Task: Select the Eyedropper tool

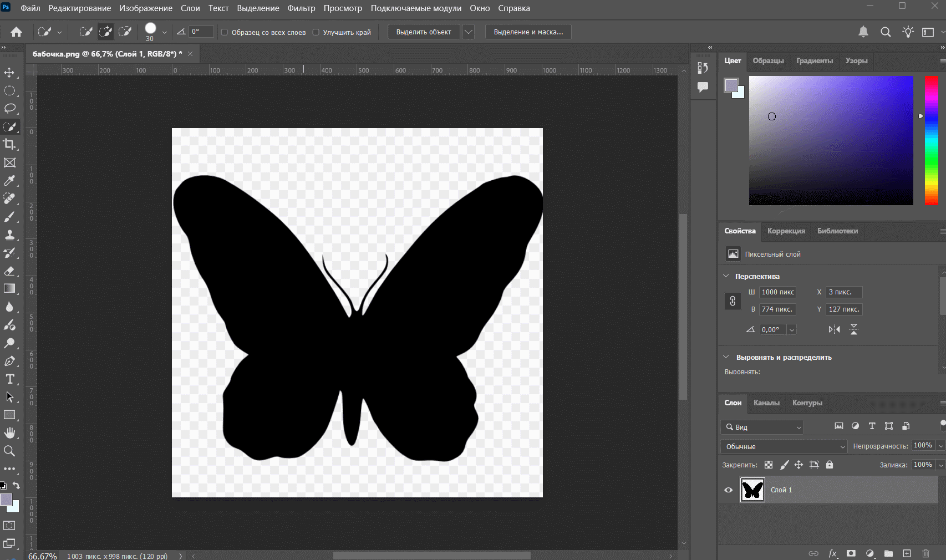Action: click(x=9, y=181)
